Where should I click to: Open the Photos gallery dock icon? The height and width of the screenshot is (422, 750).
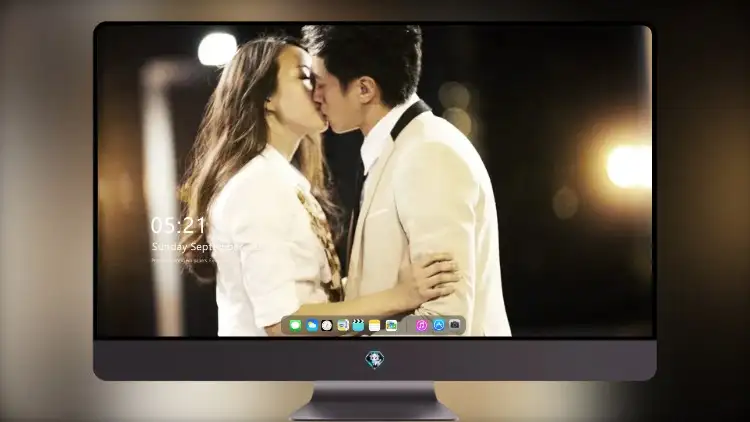391,325
